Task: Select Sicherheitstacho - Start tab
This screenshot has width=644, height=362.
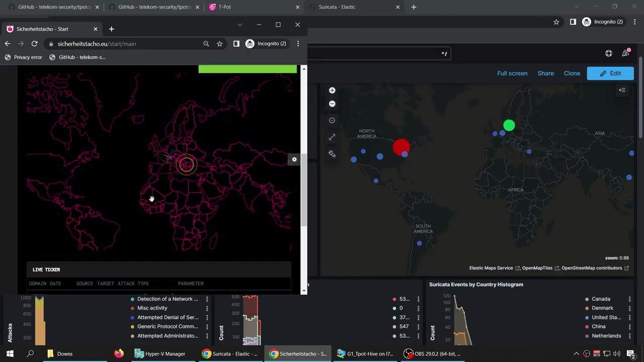Action: [52, 29]
